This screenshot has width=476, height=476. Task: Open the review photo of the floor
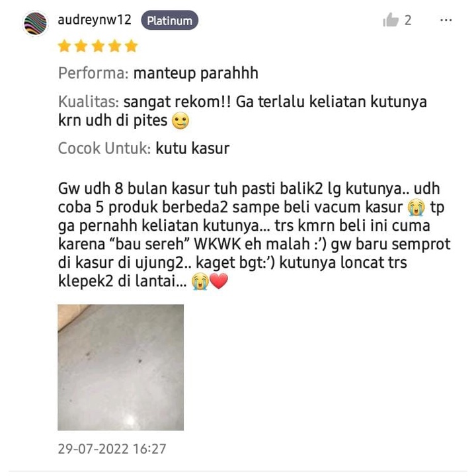(121, 368)
